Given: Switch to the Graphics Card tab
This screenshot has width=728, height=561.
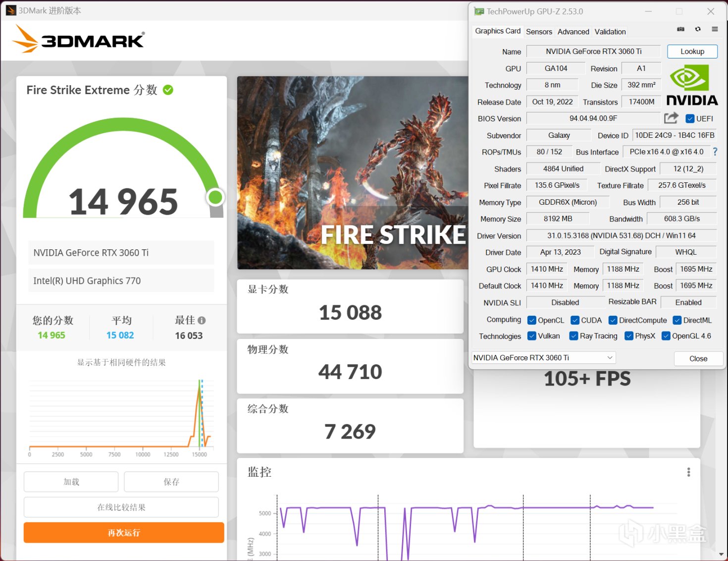Looking at the screenshot, I should pos(498,31).
